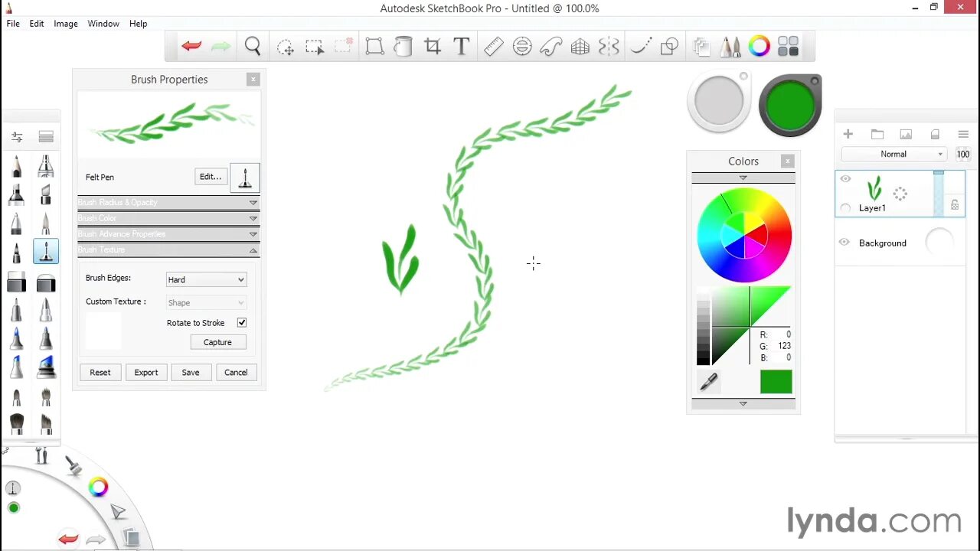Viewport: 980px width, 551px height.
Task: Open the Normal blend mode dropdown
Action: coord(894,154)
